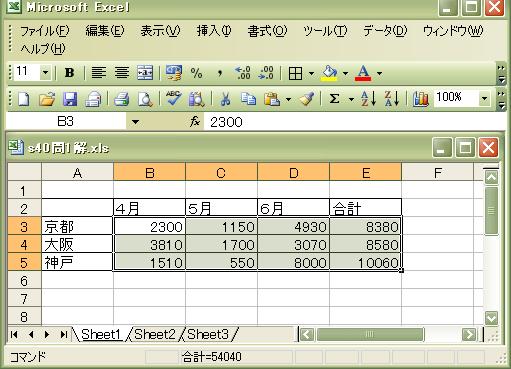Click the horizontal scrollbar right arrow
Image resolution: width=511 pixels, height=369 pixels.
click(469, 334)
